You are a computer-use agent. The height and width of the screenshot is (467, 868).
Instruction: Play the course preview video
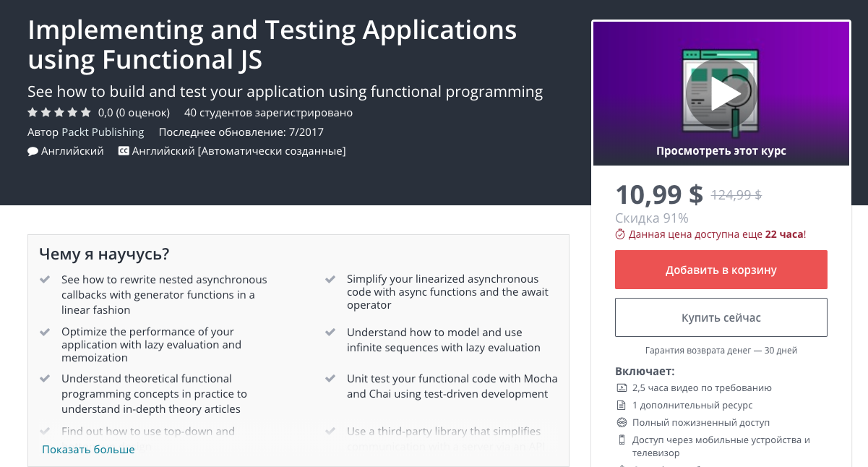pos(721,93)
